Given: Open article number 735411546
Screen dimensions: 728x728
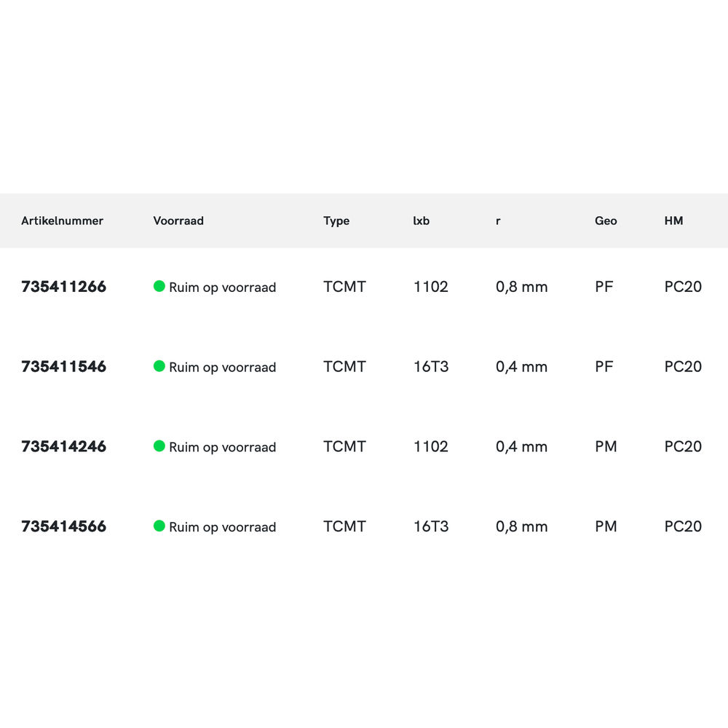Looking at the screenshot, I should point(64,367).
